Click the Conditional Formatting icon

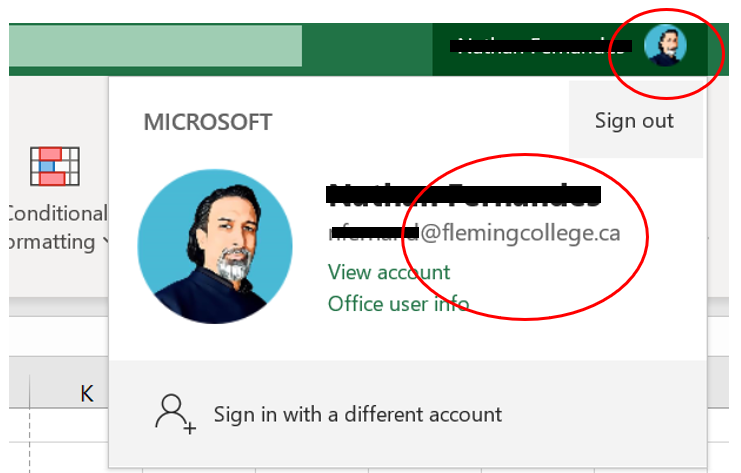pyautogui.click(x=54, y=166)
